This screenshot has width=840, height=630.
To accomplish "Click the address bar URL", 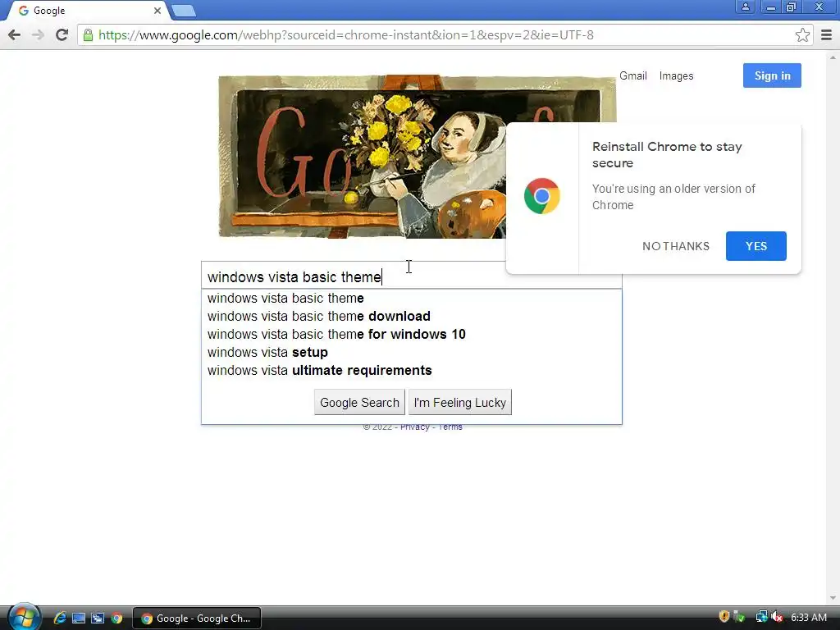I will (x=346, y=35).
